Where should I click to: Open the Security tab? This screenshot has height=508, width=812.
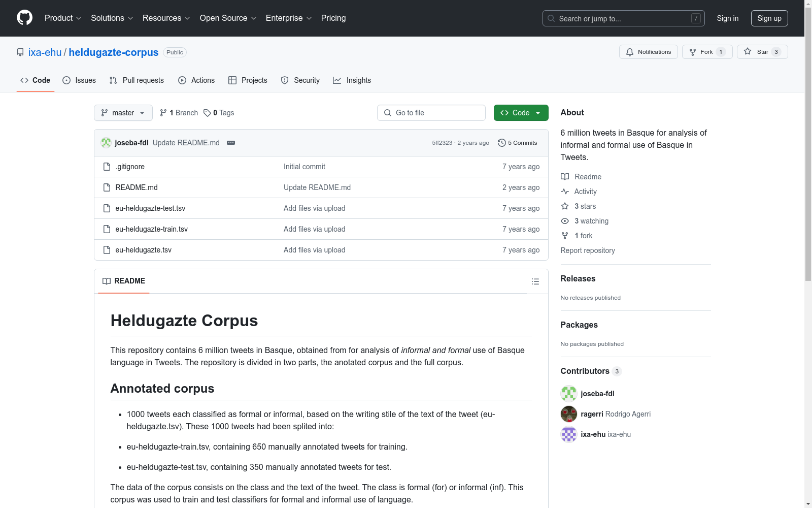[x=300, y=80]
